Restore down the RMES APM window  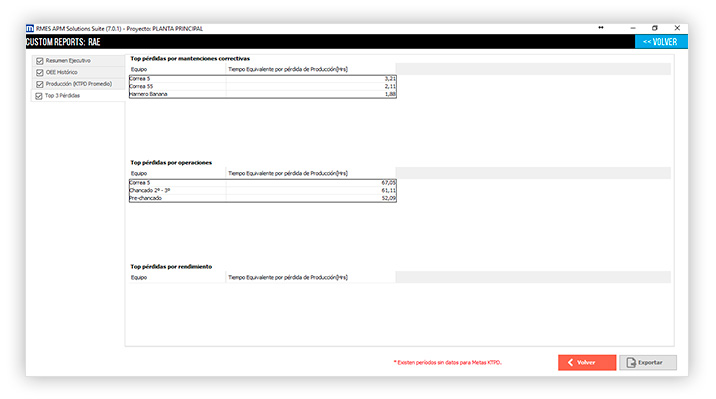pyautogui.click(x=655, y=28)
